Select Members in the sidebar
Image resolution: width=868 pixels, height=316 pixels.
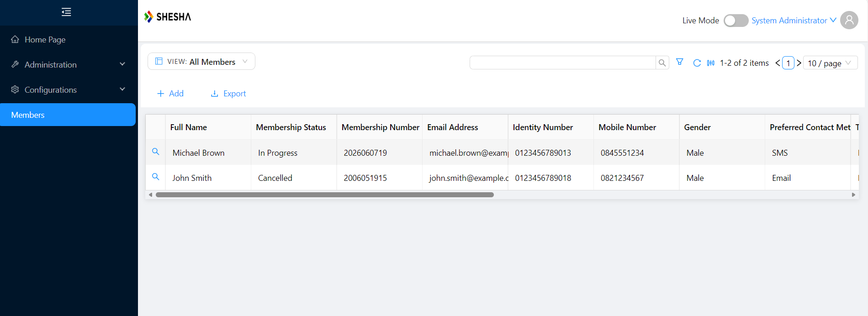point(68,115)
